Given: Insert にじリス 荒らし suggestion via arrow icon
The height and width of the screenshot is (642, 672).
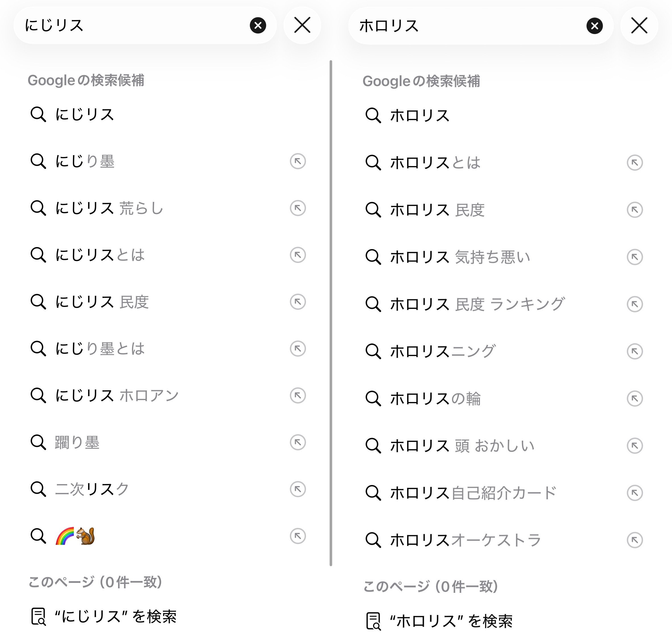Looking at the screenshot, I should (x=298, y=208).
